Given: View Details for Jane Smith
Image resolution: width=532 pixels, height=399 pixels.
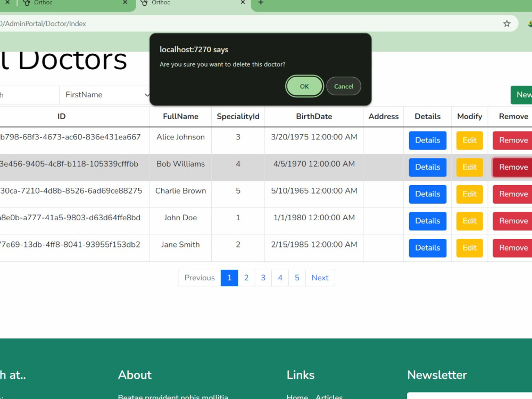Looking at the screenshot, I should tap(428, 248).
